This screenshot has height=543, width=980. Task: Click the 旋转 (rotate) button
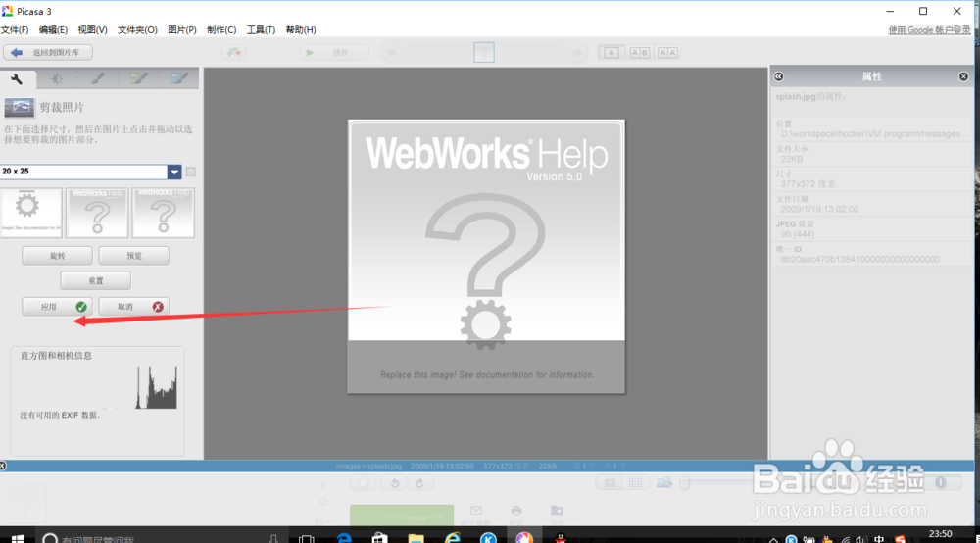[x=58, y=256]
